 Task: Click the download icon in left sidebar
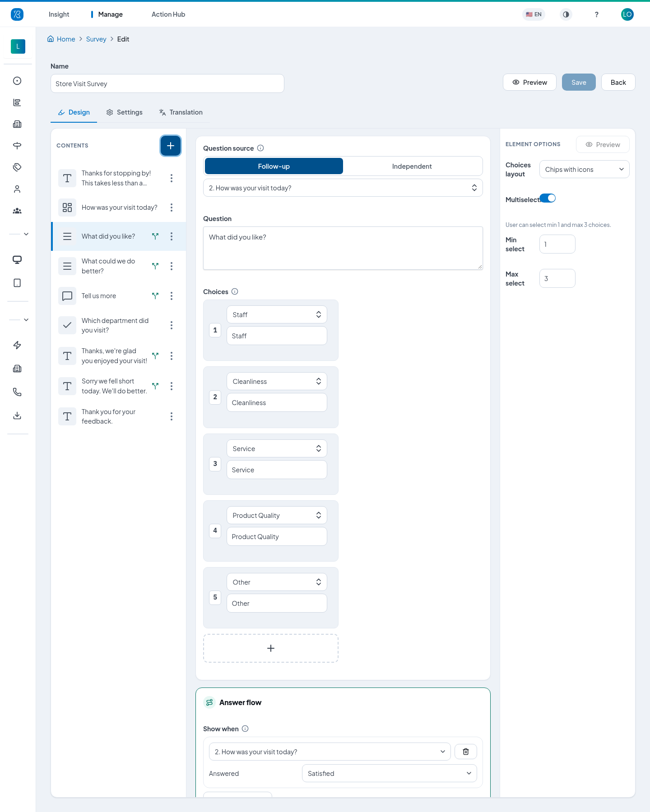click(x=17, y=415)
